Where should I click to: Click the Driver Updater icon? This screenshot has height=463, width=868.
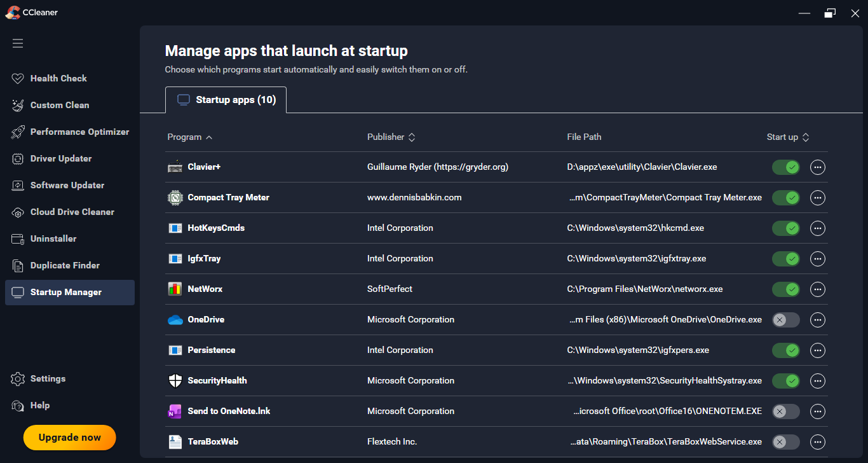(18, 159)
